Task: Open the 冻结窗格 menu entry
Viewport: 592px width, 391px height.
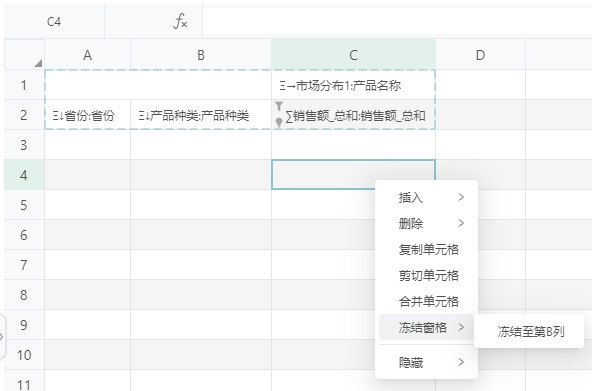Action: tap(426, 327)
